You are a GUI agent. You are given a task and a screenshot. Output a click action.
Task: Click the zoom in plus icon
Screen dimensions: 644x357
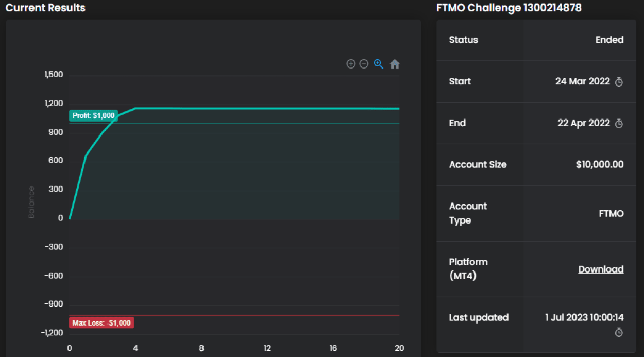[x=351, y=64]
